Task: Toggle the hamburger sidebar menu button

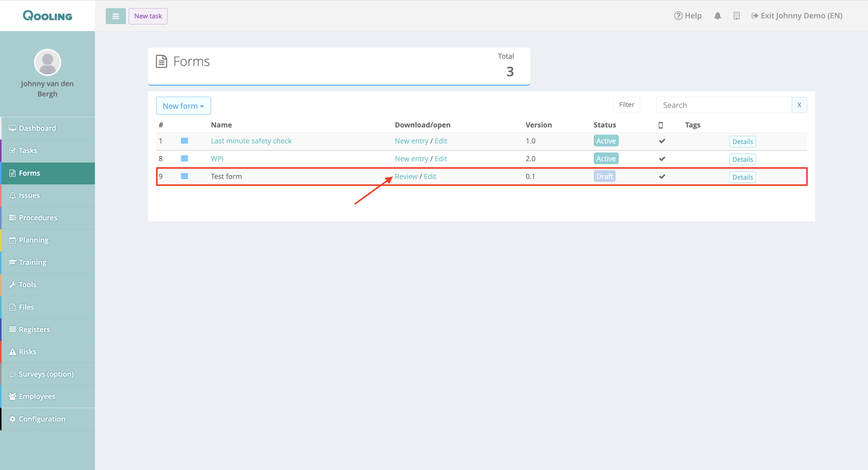Action: click(115, 16)
